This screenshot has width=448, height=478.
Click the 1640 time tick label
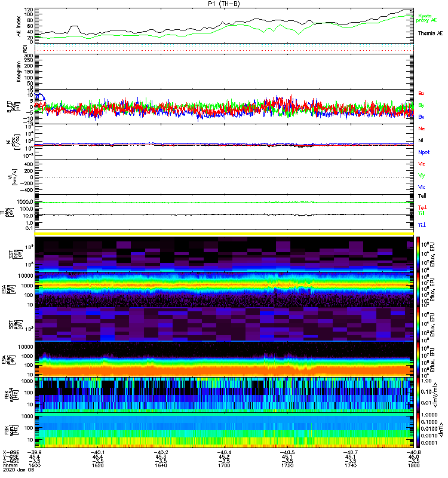(x=161, y=465)
